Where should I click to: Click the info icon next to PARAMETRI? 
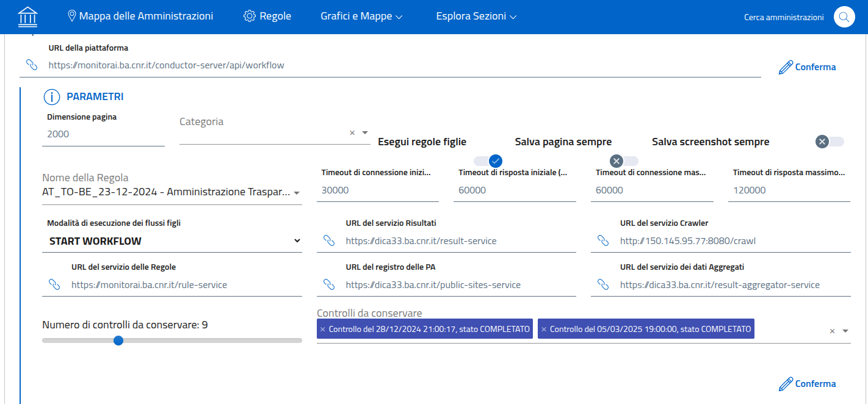pos(52,96)
